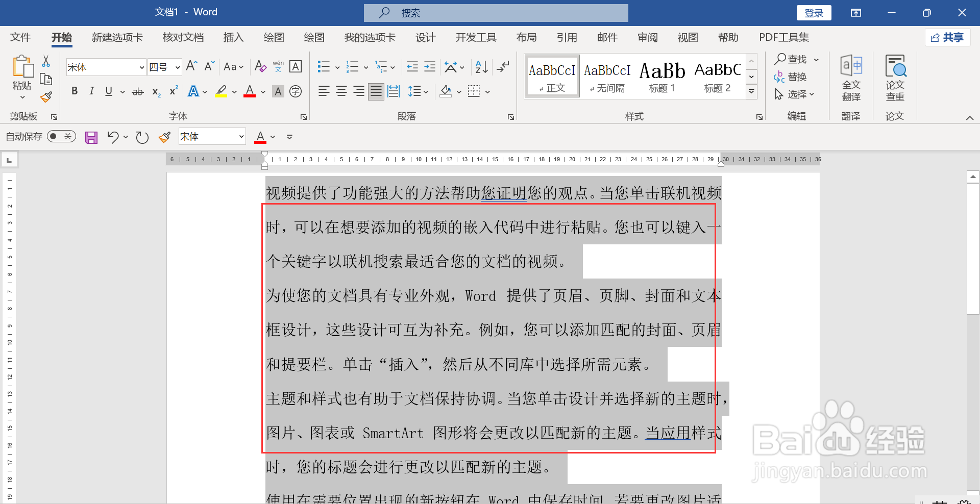Apply the No Spacing (无间隔) style
Viewport: 980px width, 504px height.
coord(607,77)
